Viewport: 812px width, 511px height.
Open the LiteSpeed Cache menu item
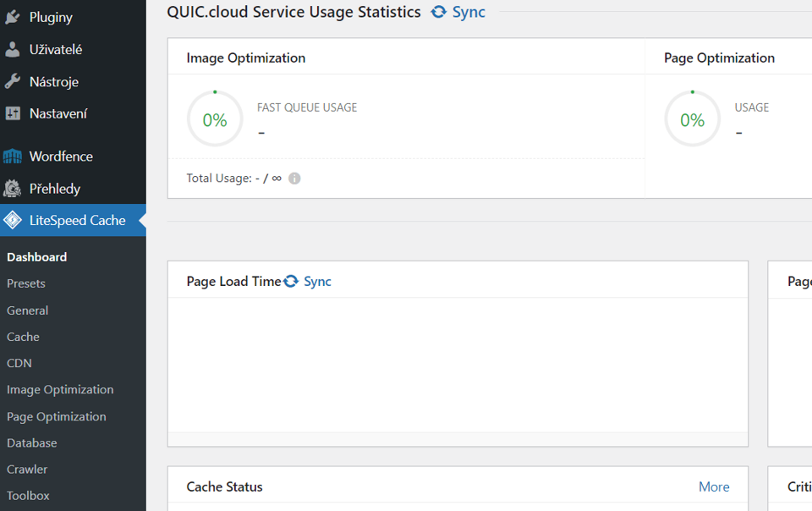(x=73, y=221)
